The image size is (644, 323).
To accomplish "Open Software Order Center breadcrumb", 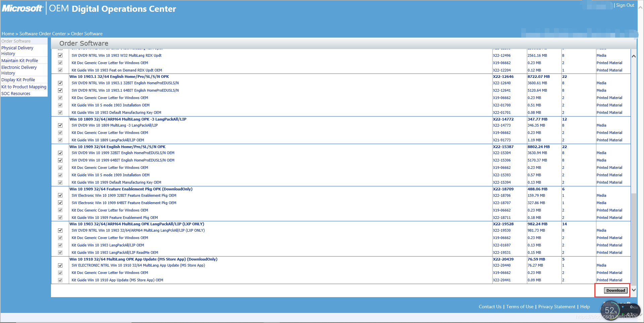I will 43,34.
